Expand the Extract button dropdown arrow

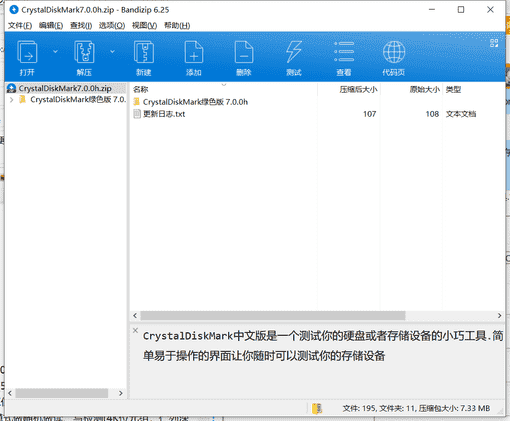[x=112, y=51]
